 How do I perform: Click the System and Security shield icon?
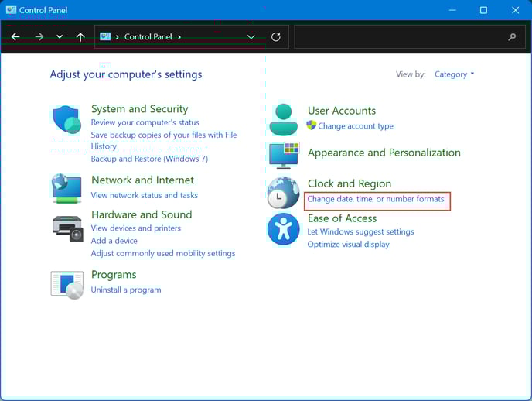[x=66, y=121]
